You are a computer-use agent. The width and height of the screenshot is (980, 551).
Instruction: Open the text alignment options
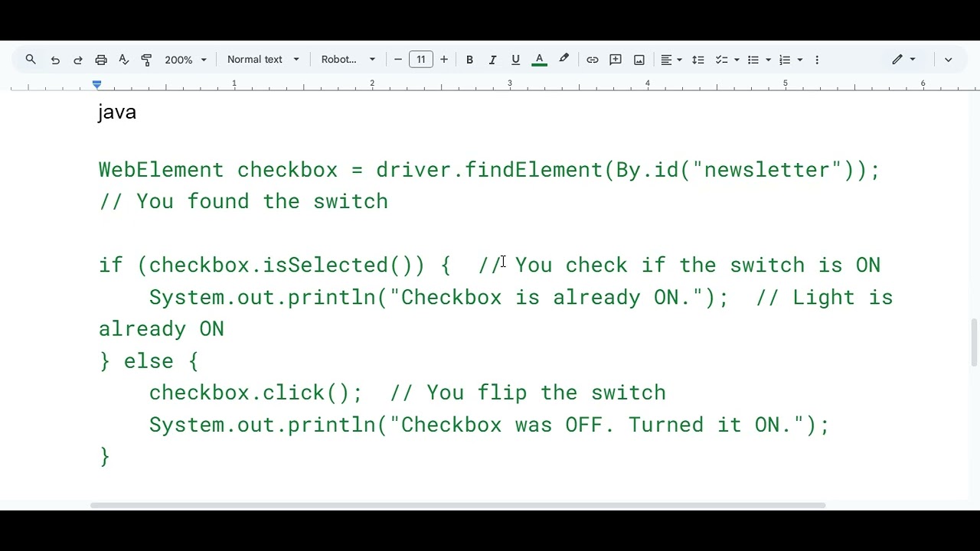pyautogui.click(x=671, y=60)
